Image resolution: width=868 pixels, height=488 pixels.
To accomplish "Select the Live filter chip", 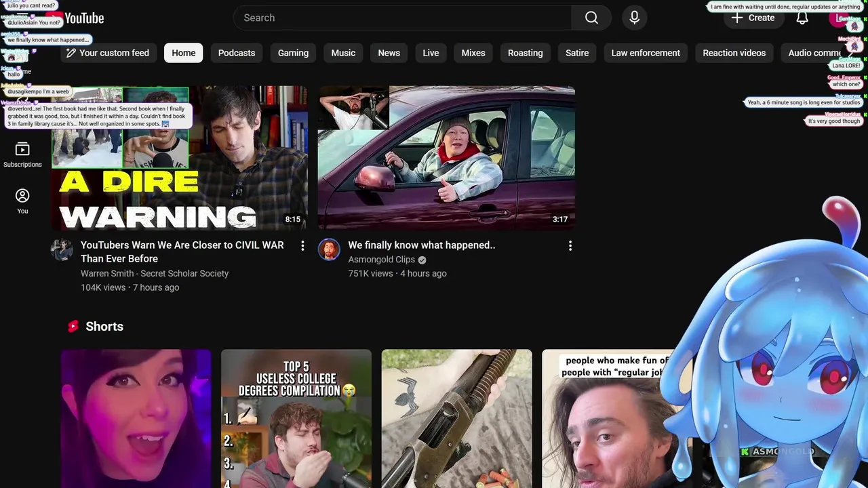I will pyautogui.click(x=431, y=53).
